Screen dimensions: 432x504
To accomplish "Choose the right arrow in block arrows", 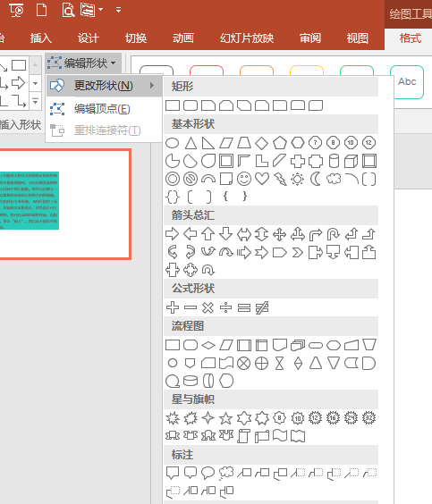I will 172,233.
